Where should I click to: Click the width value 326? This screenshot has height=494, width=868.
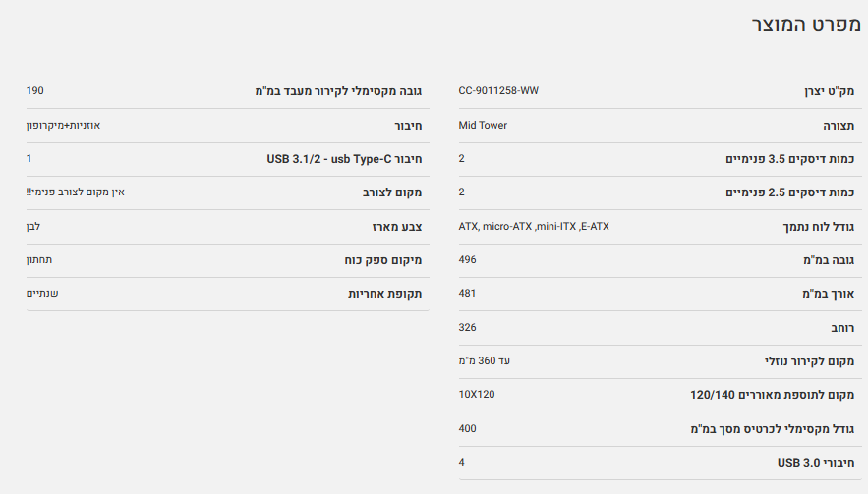(x=467, y=327)
